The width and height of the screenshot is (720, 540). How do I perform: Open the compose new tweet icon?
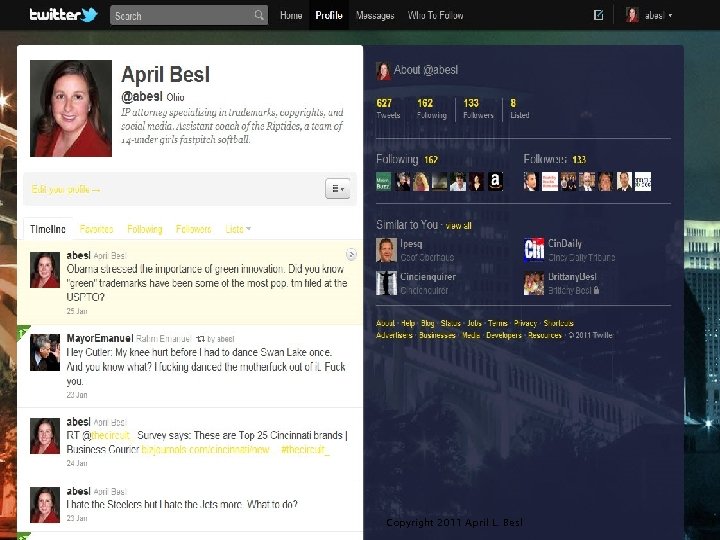(x=598, y=15)
